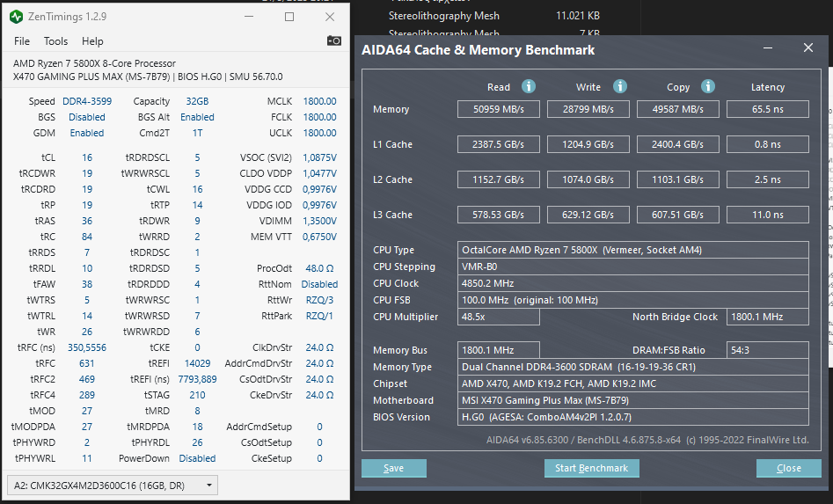Click the ProcOdt value 48.0 Ω
The width and height of the screenshot is (833, 504).
tap(319, 268)
